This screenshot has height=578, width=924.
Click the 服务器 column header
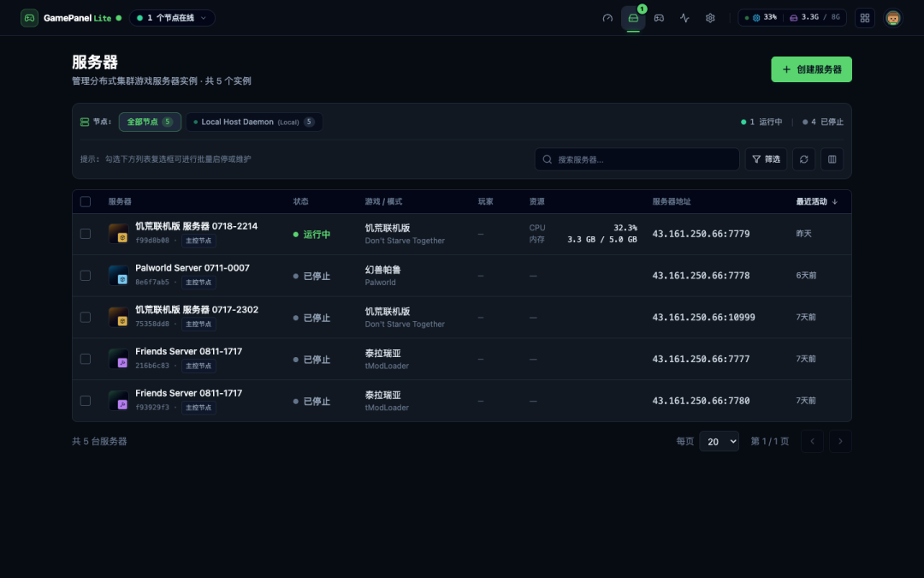pos(120,202)
